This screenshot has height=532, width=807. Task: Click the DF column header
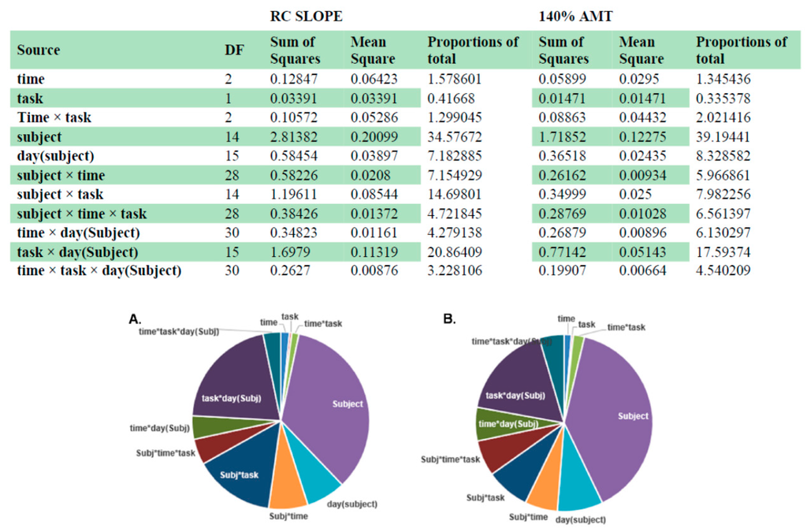click(233, 50)
